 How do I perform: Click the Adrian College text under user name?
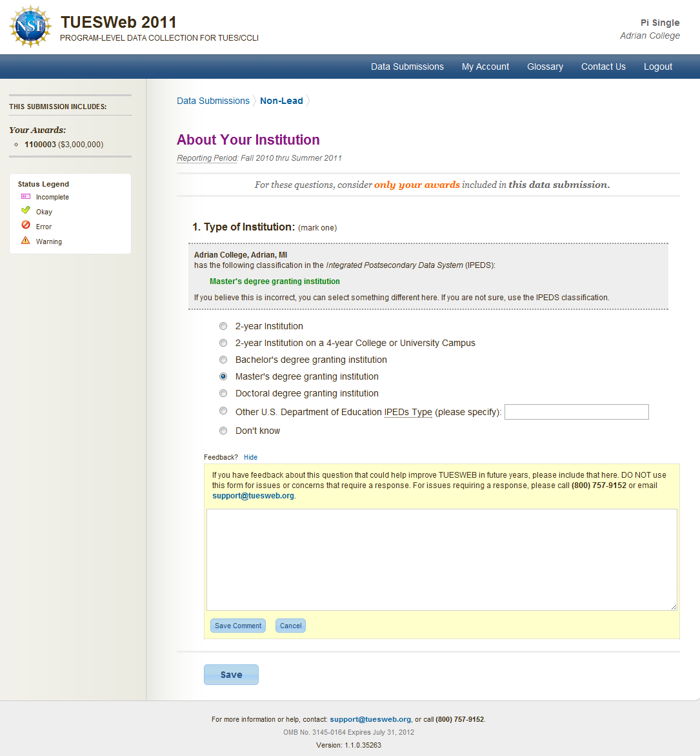(x=650, y=36)
